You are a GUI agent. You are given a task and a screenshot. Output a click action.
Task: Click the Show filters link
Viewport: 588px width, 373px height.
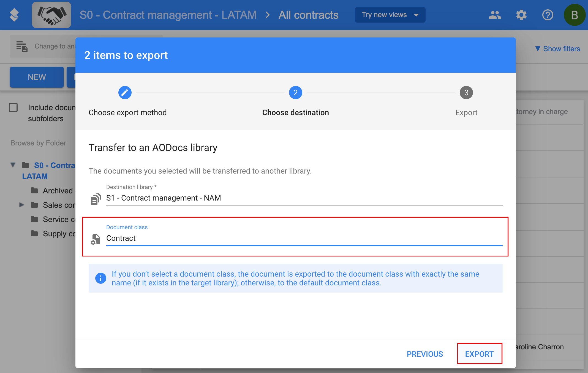[557, 49]
